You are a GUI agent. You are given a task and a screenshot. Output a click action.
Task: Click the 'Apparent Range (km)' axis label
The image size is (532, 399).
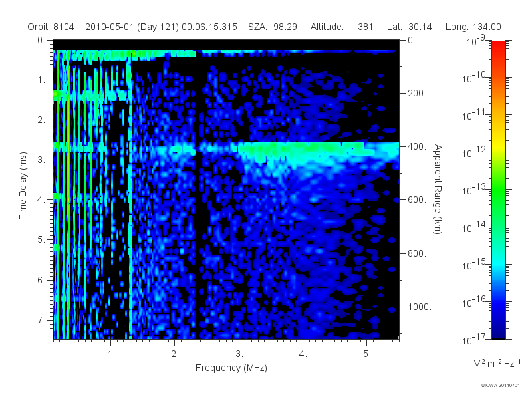click(x=438, y=189)
